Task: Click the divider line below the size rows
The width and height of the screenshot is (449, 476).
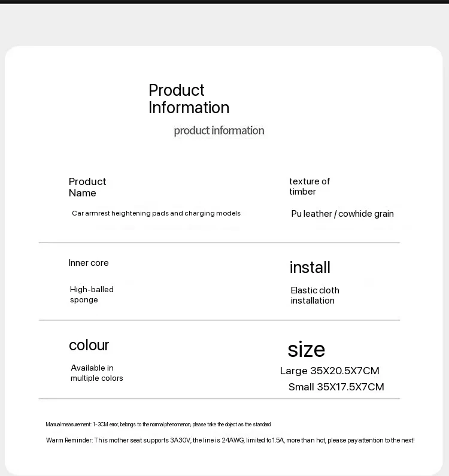Action: tap(219, 398)
